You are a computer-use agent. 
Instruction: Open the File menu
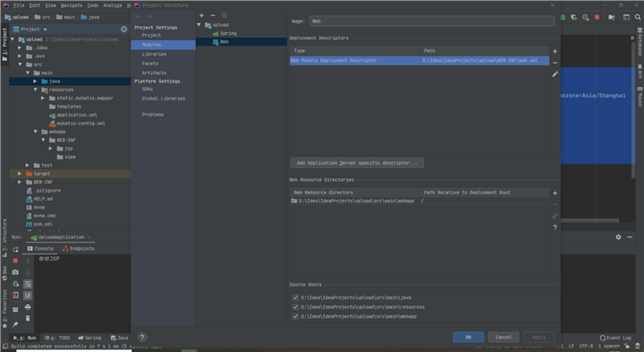(19, 5)
